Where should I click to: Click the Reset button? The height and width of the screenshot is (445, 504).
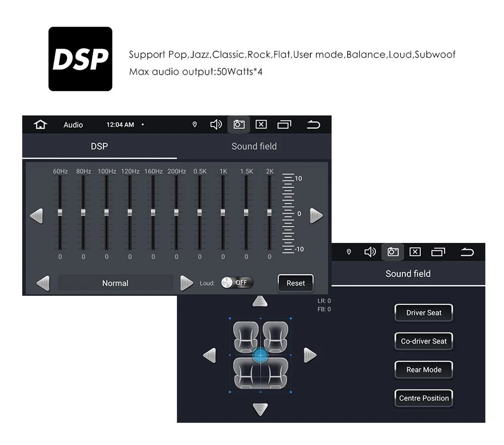pyautogui.click(x=295, y=283)
